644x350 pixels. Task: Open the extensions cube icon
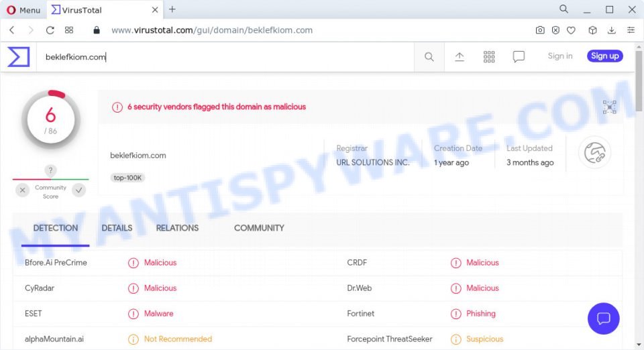592,30
